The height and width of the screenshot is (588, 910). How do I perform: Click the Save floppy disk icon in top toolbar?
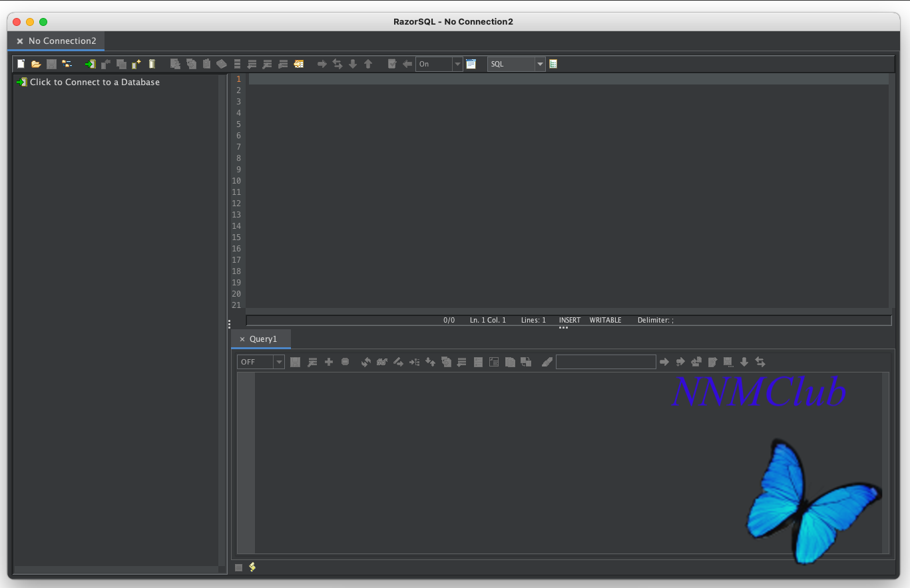51,64
